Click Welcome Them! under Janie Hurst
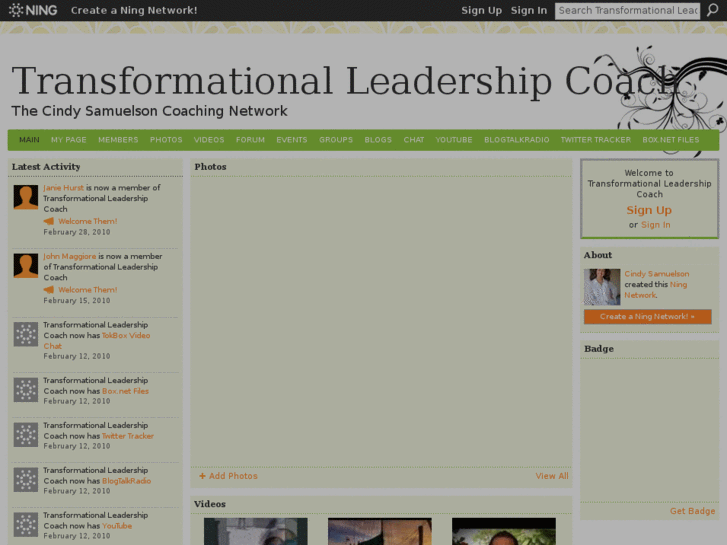727x545 pixels. click(x=88, y=221)
